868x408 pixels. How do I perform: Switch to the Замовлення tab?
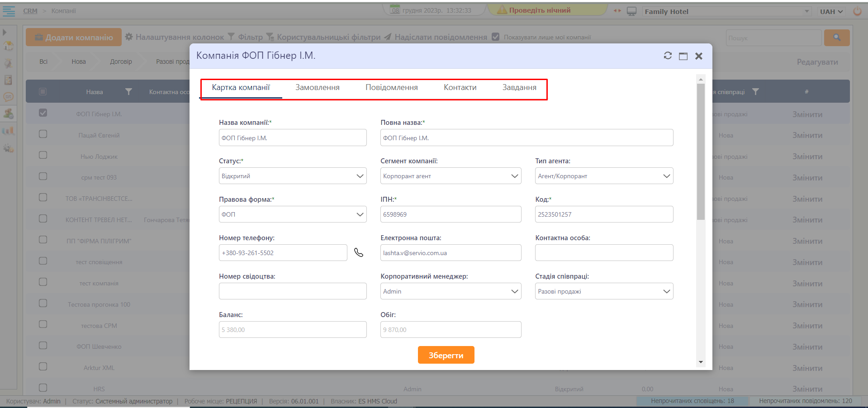click(317, 88)
